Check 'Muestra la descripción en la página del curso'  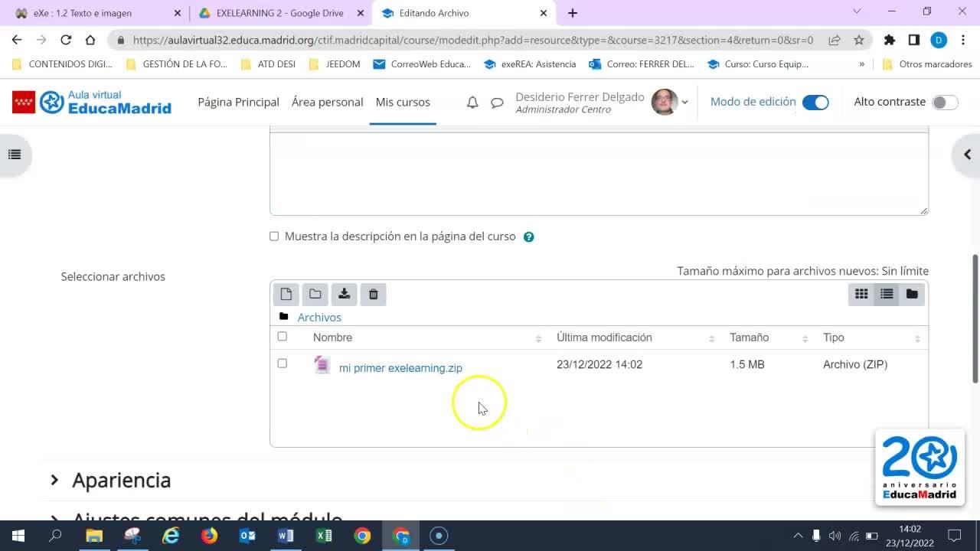point(274,236)
